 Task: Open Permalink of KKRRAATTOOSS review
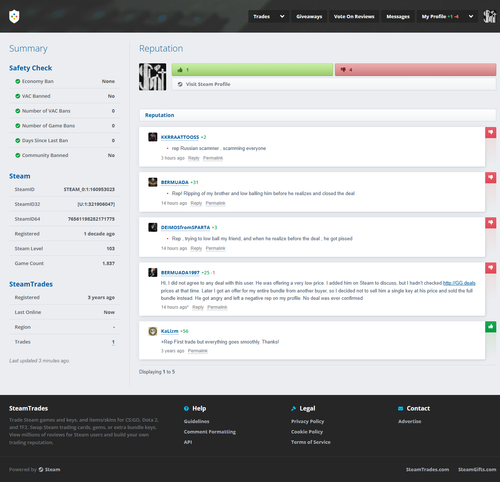213,158
